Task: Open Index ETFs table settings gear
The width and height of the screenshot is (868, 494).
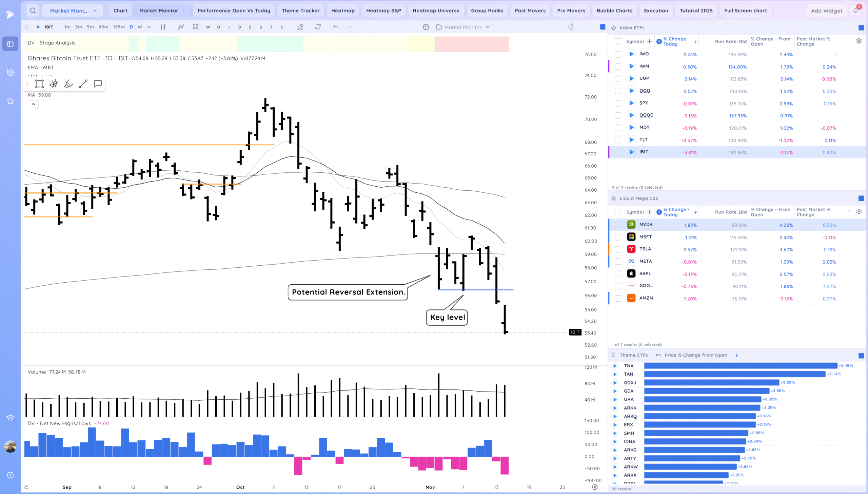Action: 859,41
